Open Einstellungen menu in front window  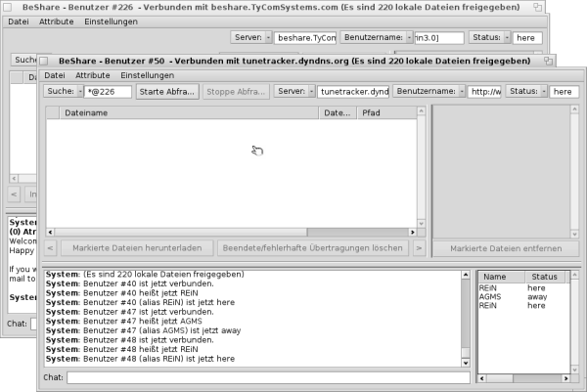147,75
